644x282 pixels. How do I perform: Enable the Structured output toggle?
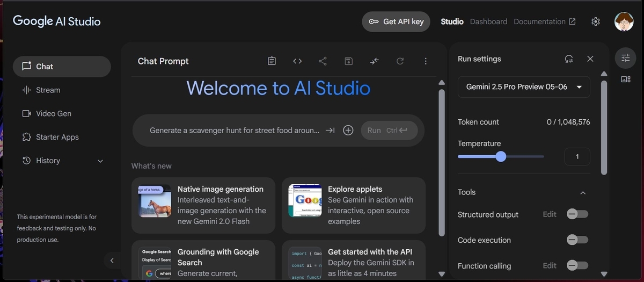pos(577,214)
